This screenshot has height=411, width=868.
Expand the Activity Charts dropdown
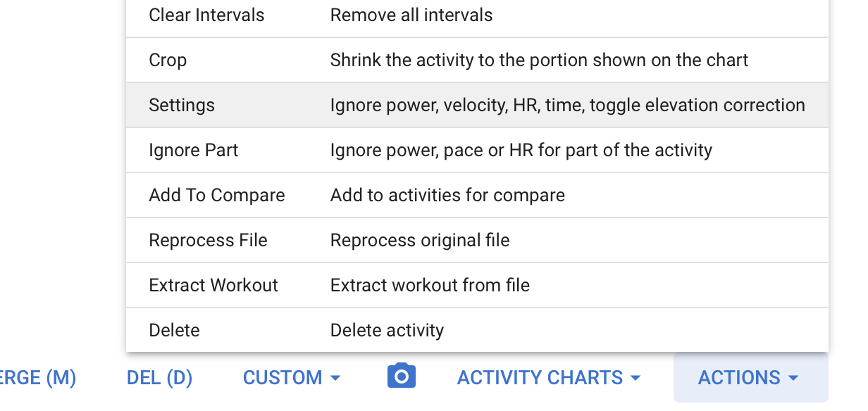click(549, 378)
